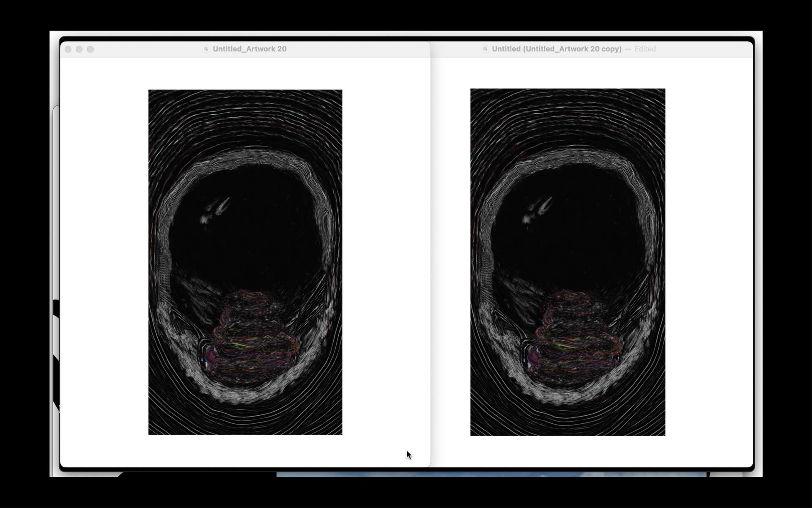Close the Untitled_Artwork 20 window
Screen dimensions: 812x508
pos(68,49)
